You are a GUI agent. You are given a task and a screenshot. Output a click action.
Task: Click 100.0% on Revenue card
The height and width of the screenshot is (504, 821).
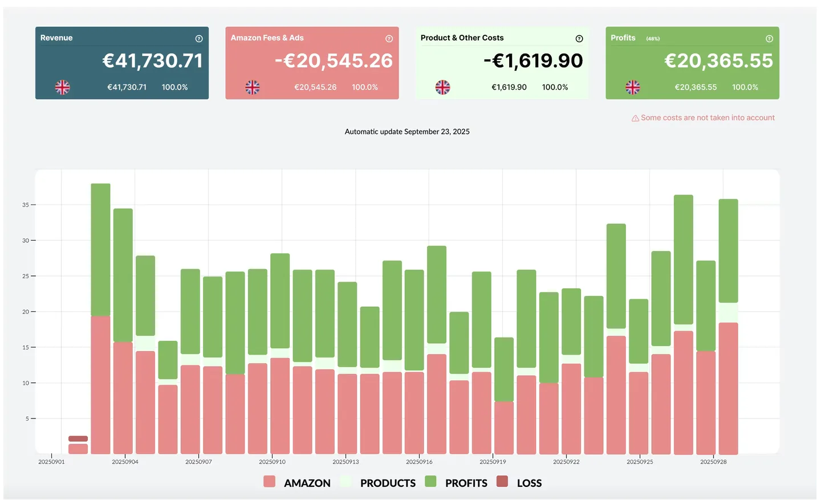tap(174, 87)
